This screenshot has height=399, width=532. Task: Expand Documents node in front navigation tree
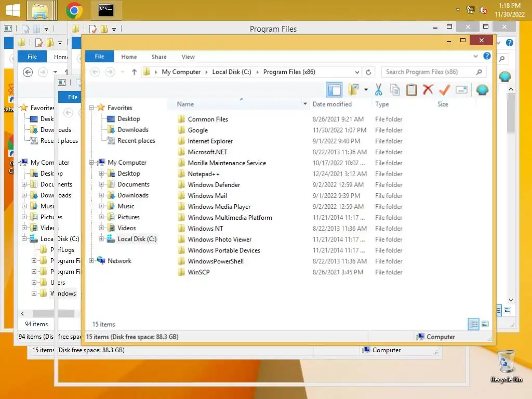[101, 184]
